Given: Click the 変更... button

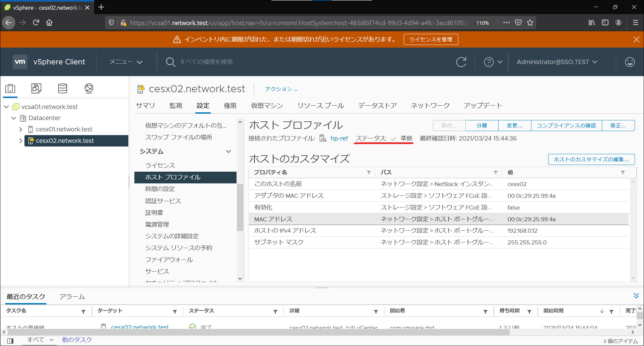Looking at the screenshot, I should (515, 126).
